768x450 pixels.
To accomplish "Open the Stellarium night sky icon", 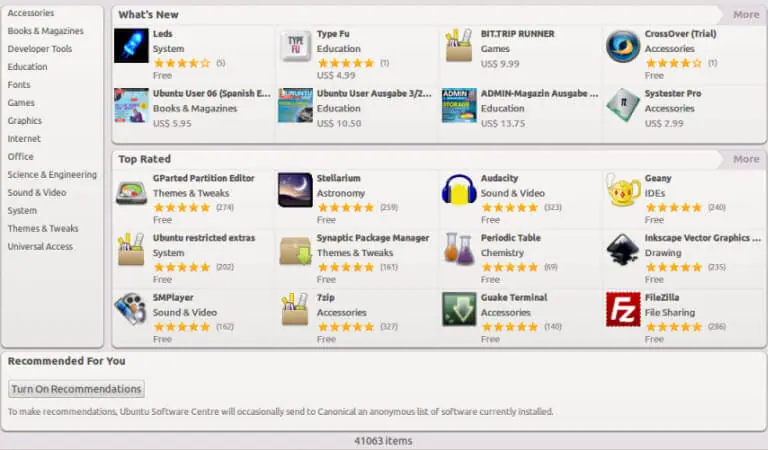I will (295, 190).
